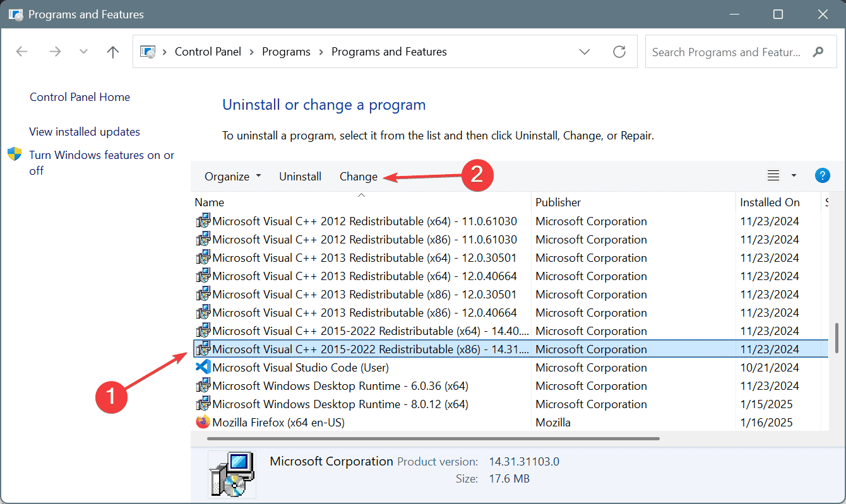Open the Organize menu
846x504 pixels.
[x=232, y=177]
